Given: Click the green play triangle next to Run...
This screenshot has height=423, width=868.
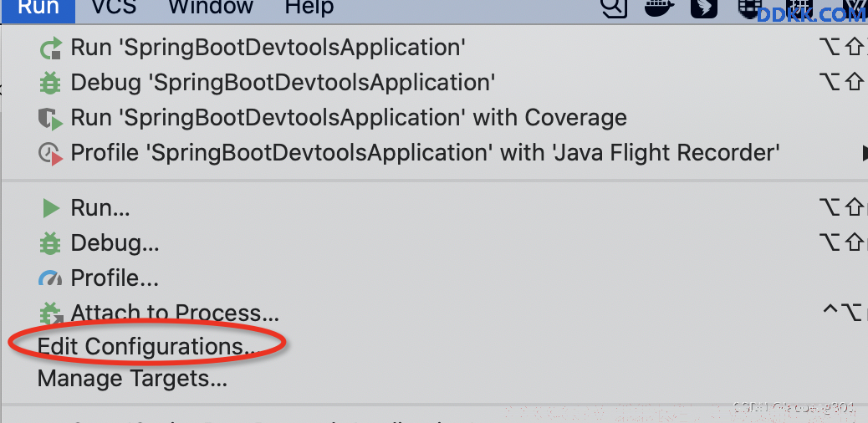Looking at the screenshot, I should [x=51, y=209].
